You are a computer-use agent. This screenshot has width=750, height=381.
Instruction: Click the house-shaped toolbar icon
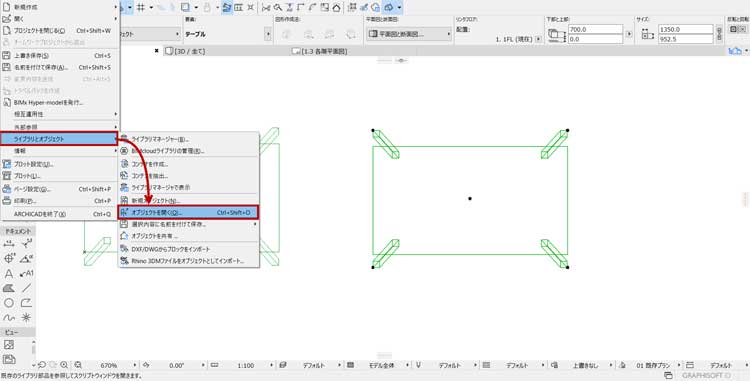tap(337, 7)
